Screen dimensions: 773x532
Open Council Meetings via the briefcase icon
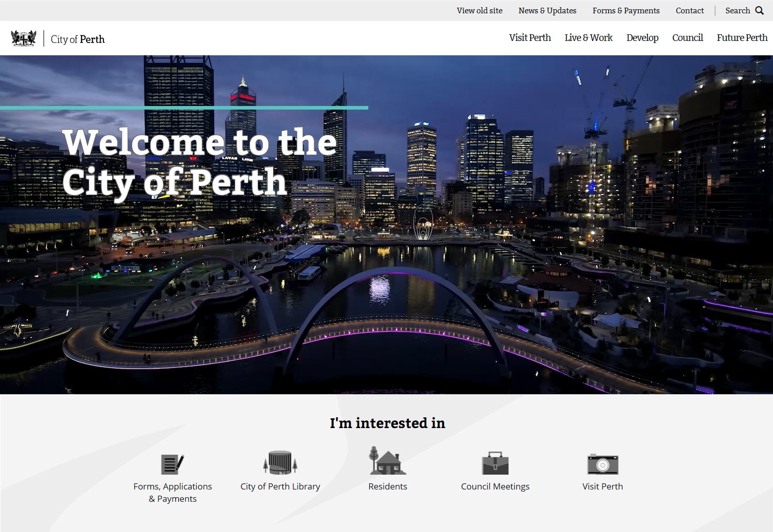[495, 463]
